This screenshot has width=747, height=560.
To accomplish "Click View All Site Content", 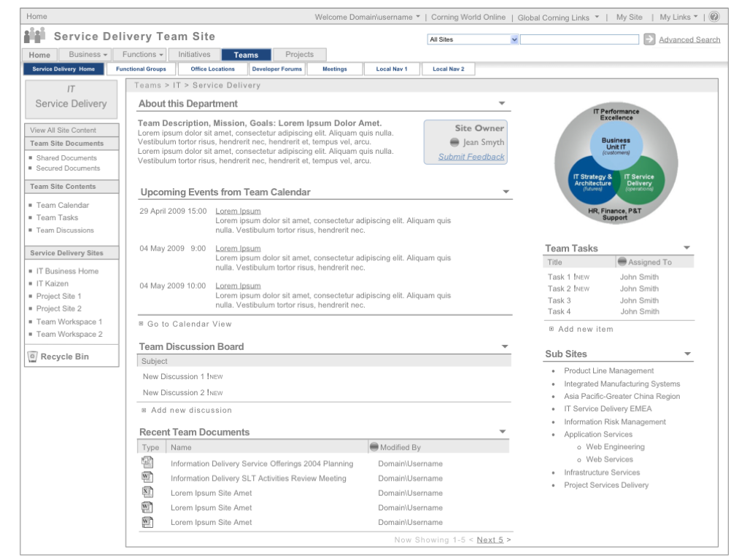I will tap(63, 130).
